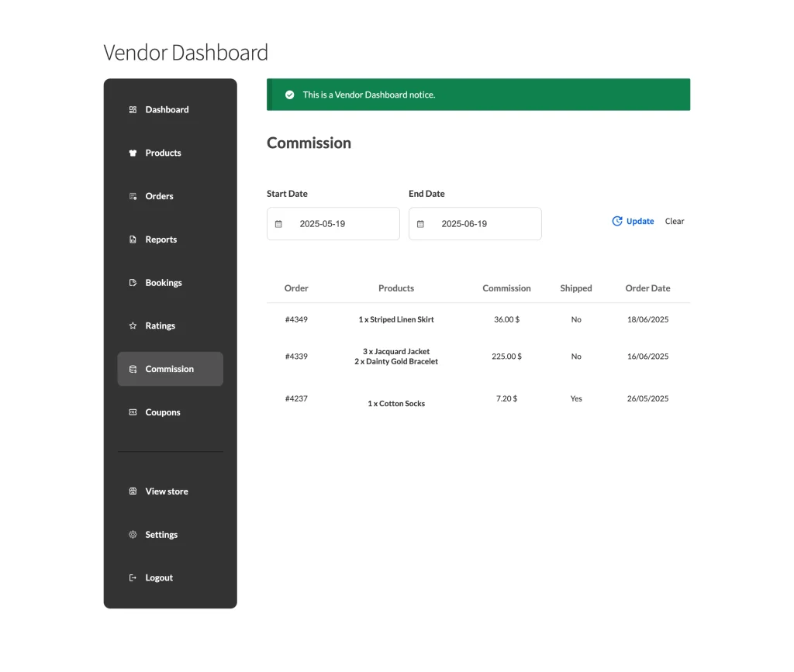Click the Commission section heading
Screen dimensions: 794x672
[309, 143]
